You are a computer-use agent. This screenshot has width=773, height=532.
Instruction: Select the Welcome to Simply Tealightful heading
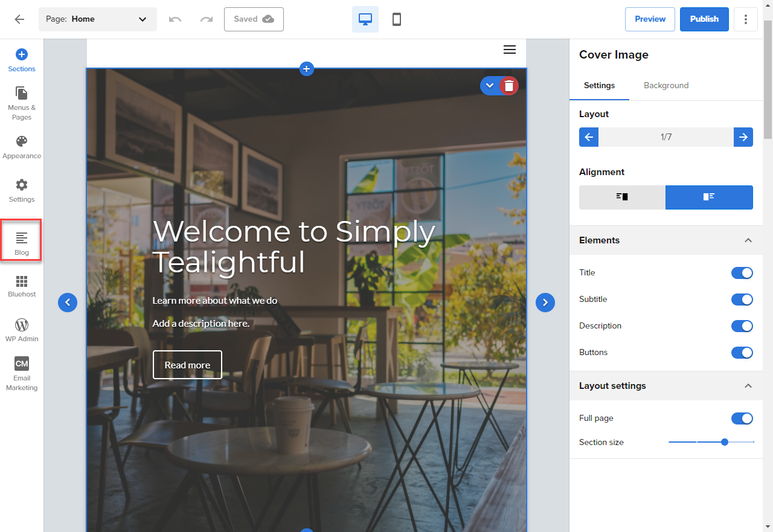294,247
